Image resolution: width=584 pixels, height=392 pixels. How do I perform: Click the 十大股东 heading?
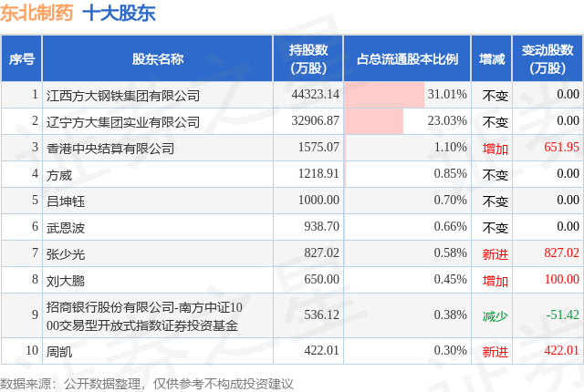coord(119,13)
